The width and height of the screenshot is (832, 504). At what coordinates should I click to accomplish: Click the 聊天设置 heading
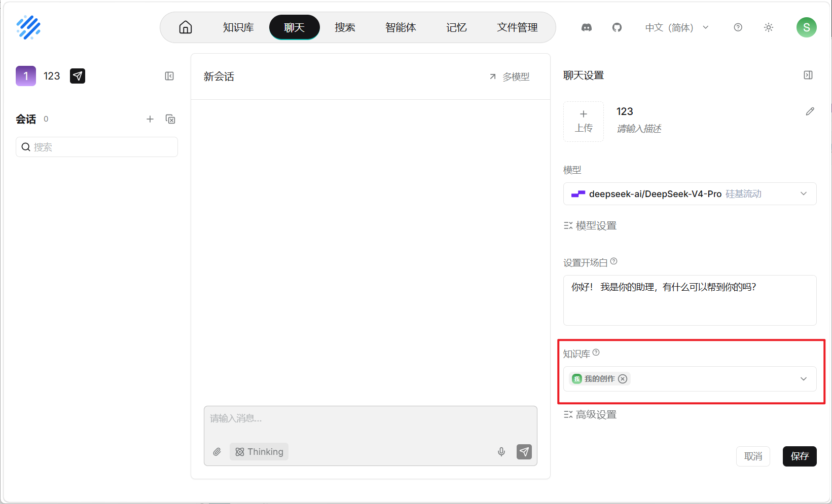point(584,75)
